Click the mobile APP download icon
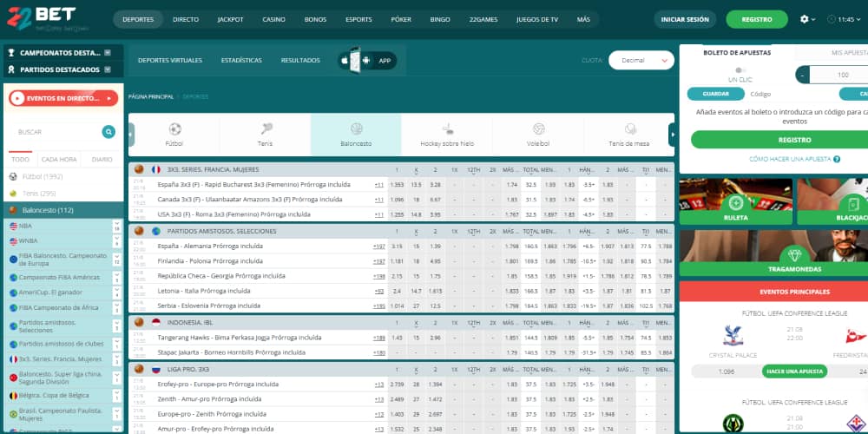Image resolution: width=868 pixels, height=434 pixels. point(367,61)
